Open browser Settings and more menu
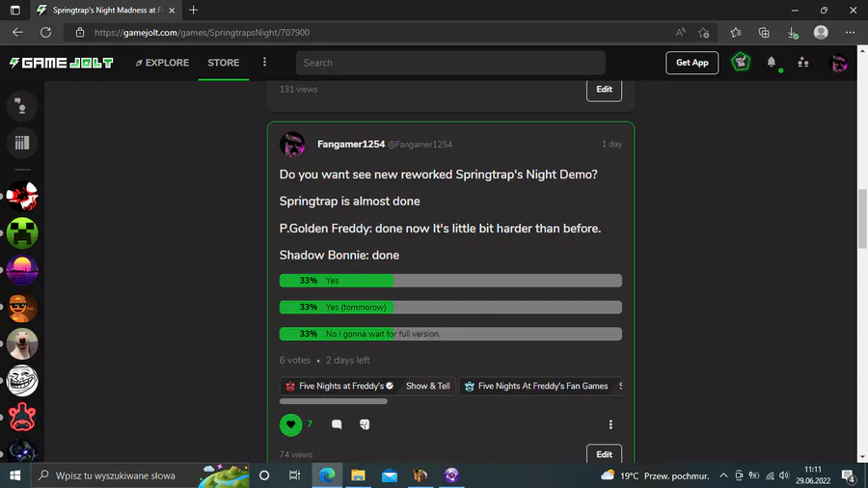The image size is (868, 488). 851,33
